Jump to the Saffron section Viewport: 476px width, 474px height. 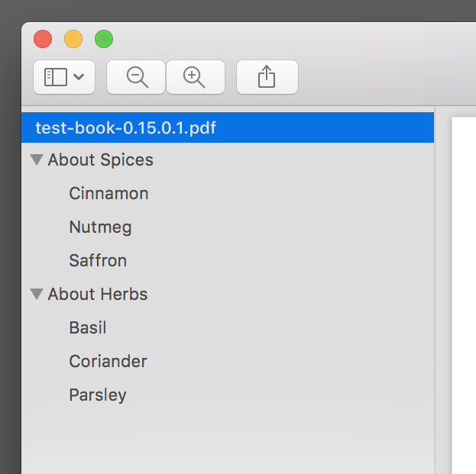pyautogui.click(x=98, y=260)
